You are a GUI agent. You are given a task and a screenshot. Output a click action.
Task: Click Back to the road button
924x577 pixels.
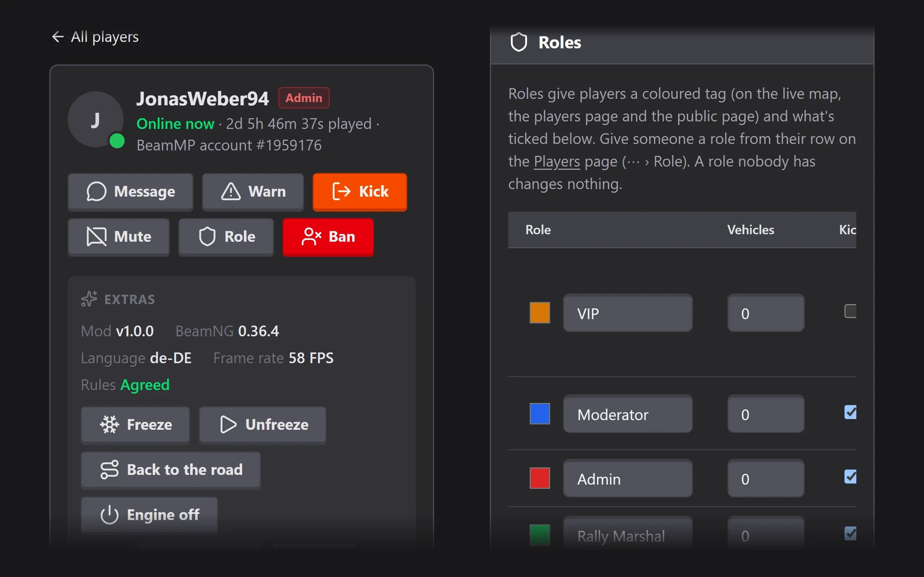coord(171,470)
